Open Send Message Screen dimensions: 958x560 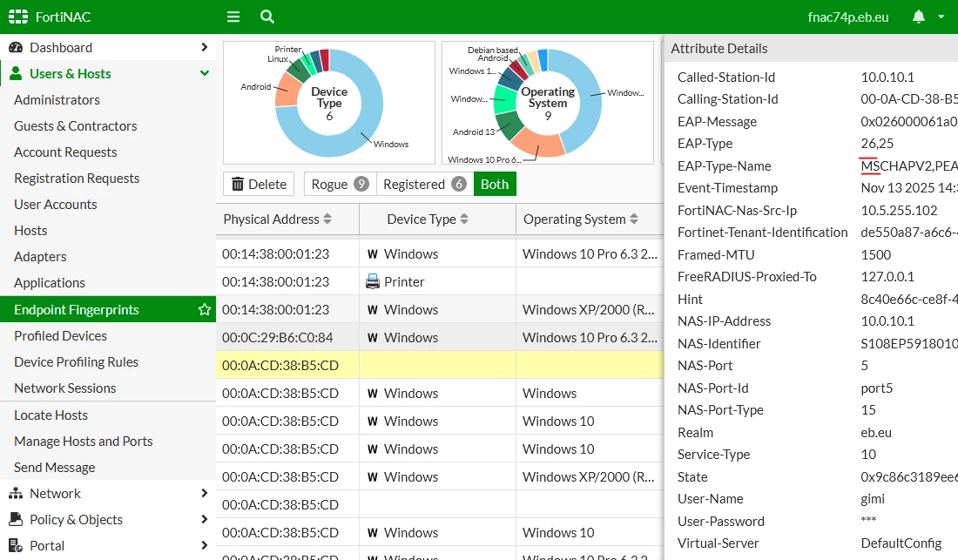point(54,468)
